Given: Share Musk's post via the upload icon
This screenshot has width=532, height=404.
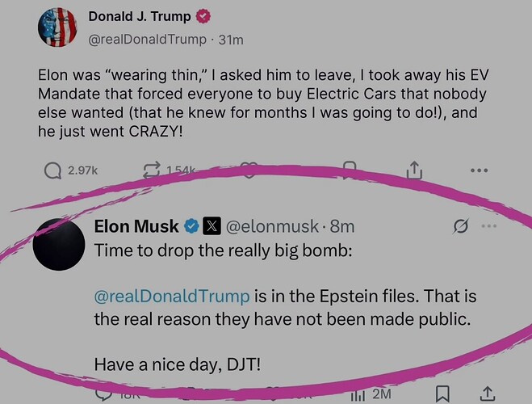Looking at the screenshot, I should [x=487, y=393].
